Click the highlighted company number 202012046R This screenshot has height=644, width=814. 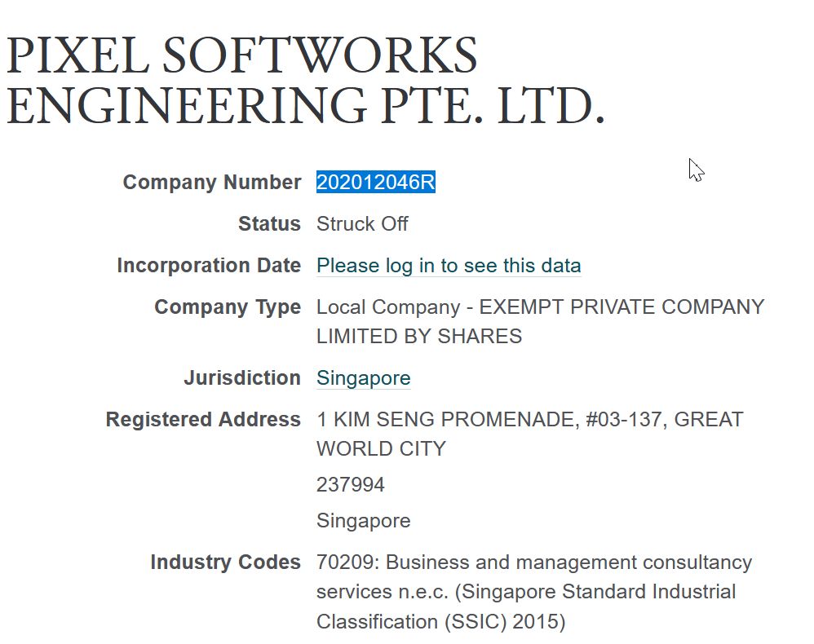(376, 182)
